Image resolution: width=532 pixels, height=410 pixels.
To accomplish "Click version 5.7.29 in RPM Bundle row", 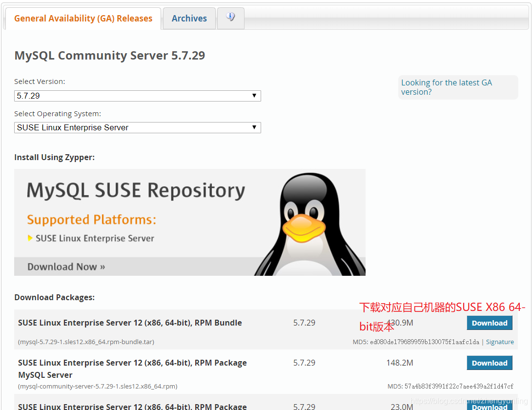I will [305, 323].
